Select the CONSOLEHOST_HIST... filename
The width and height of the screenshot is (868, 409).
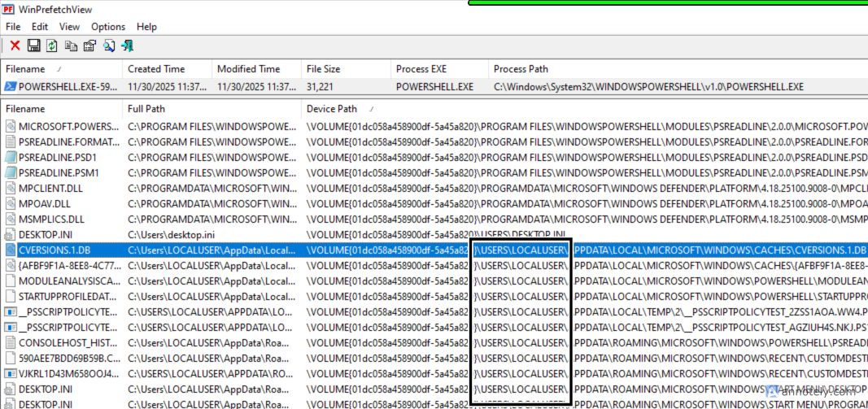pyautogui.click(x=68, y=342)
